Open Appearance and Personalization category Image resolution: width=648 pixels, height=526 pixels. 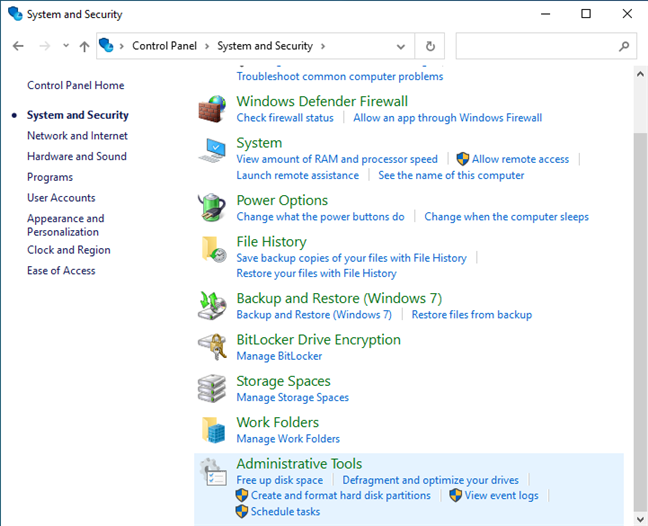click(66, 225)
